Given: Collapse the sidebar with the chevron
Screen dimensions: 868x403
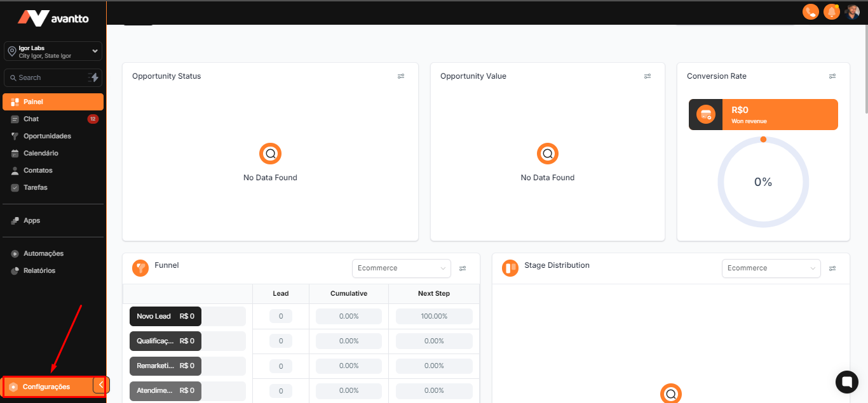Looking at the screenshot, I should pos(101,385).
